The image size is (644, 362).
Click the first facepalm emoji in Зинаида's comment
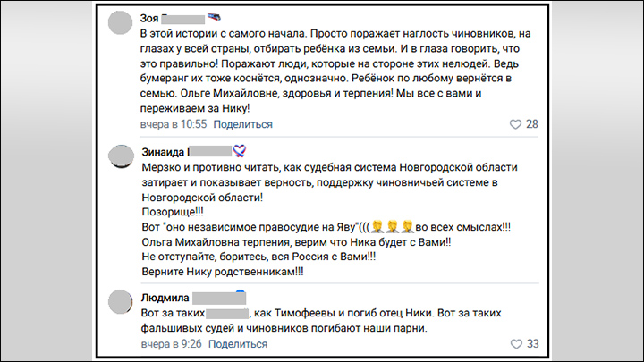click(x=377, y=226)
